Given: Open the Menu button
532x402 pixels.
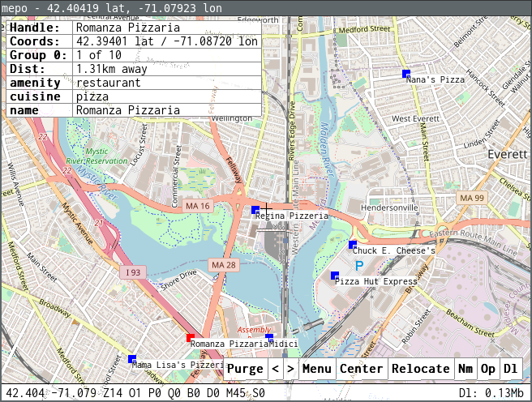Looking at the screenshot, I should [317, 369].
